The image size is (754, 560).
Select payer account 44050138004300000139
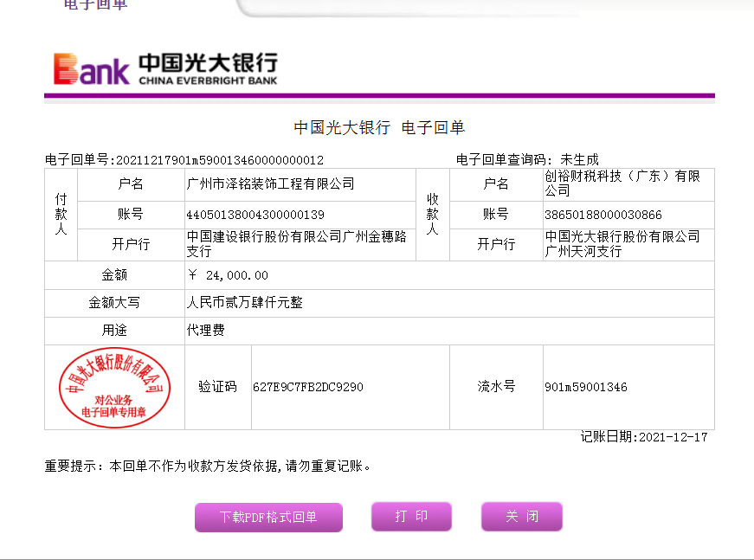pos(255,215)
